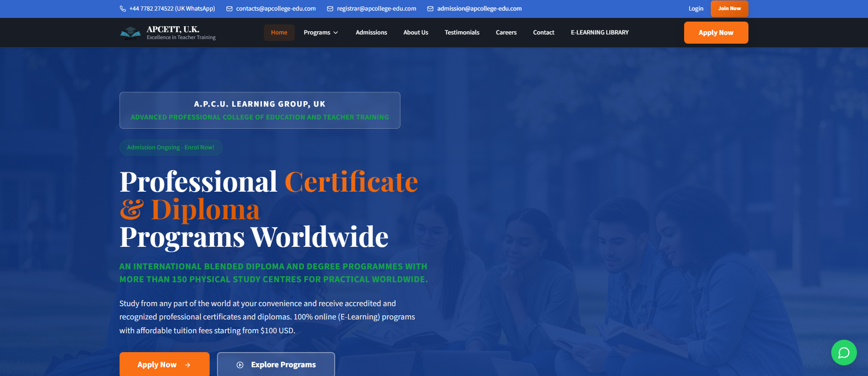Click 'MORE THAN 150 PHYSICAL STUDY CENTRES' line
The image size is (868, 376).
coord(274,279)
